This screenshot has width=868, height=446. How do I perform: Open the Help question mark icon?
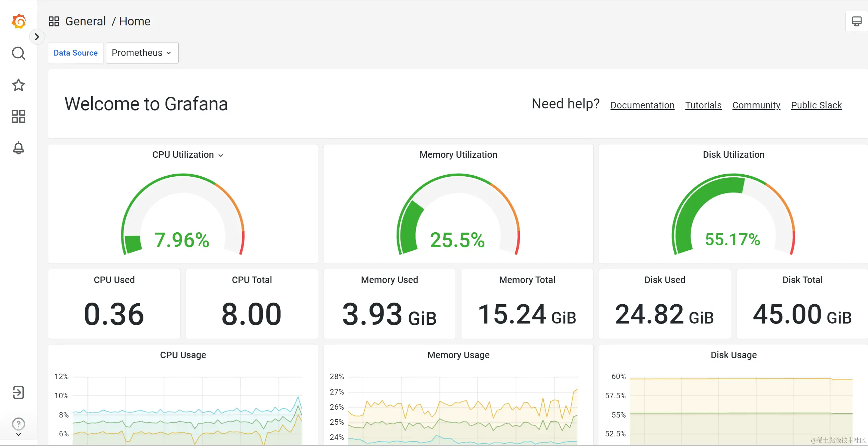[19, 424]
